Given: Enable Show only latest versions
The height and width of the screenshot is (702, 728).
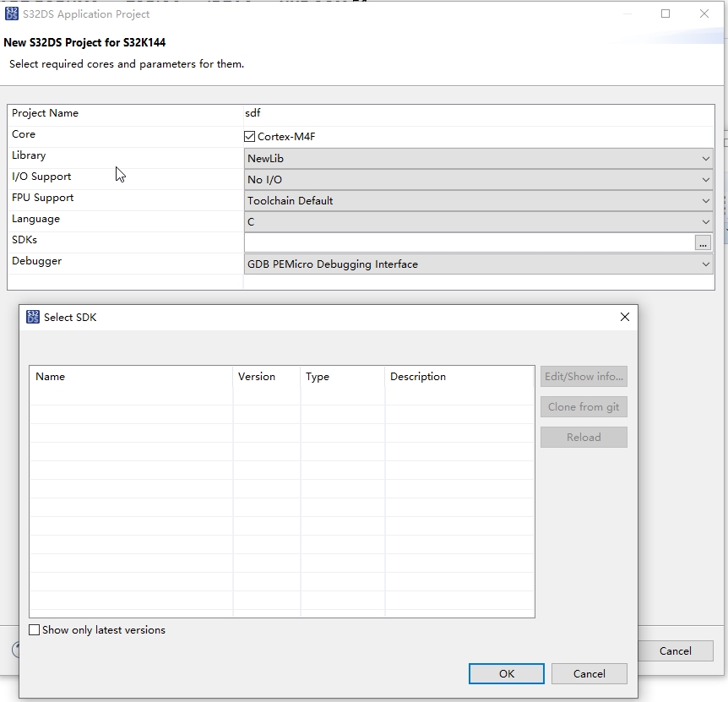Looking at the screenshot, I should coord(35,630).
